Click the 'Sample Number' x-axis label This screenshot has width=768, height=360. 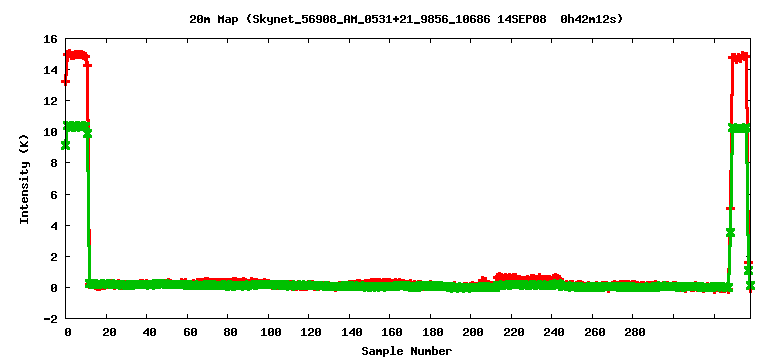407,351
